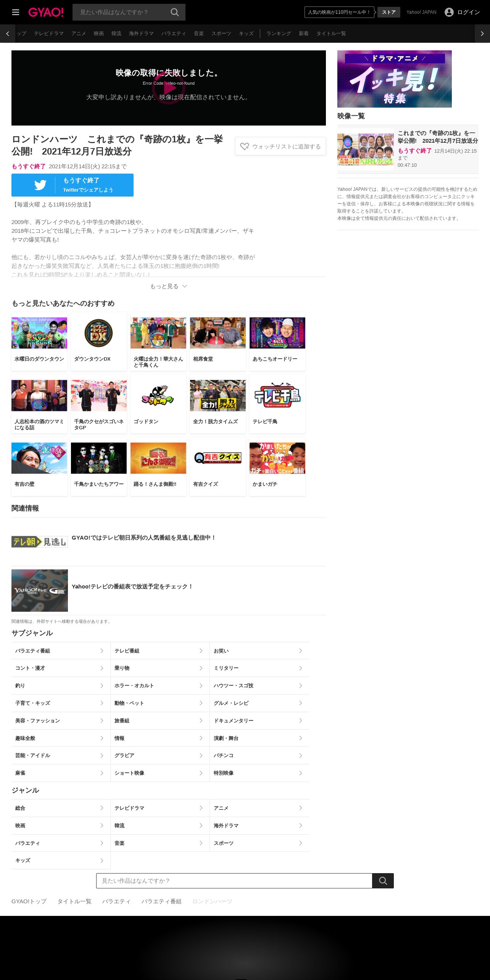
Task: Open ゴッドタン logo thumbnail
Action: click(x=158, y=395)
